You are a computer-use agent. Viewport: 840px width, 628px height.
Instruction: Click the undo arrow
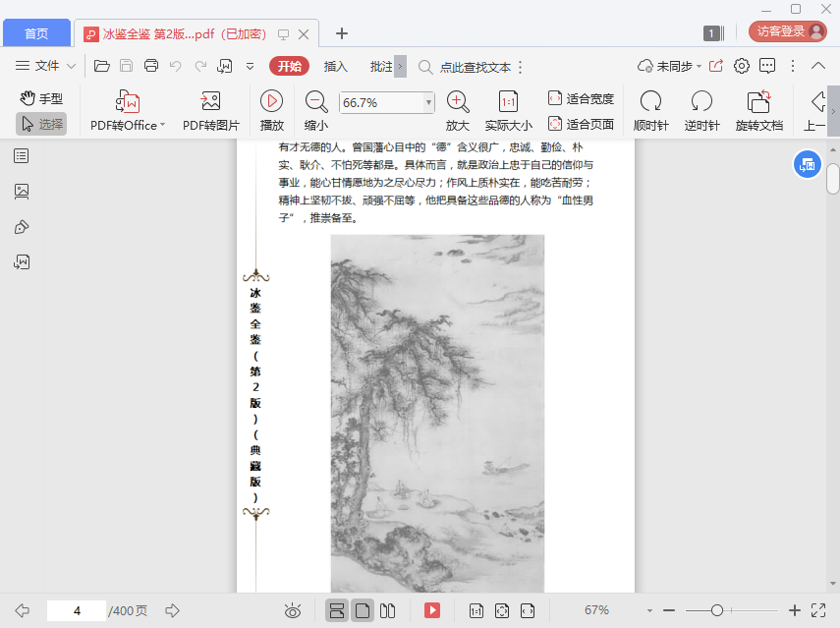pos(175,66)
